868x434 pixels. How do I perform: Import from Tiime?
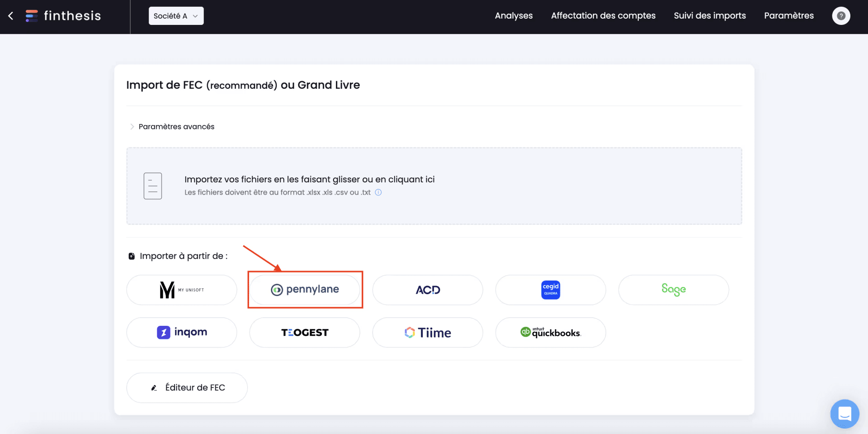[x=428, y=333]
